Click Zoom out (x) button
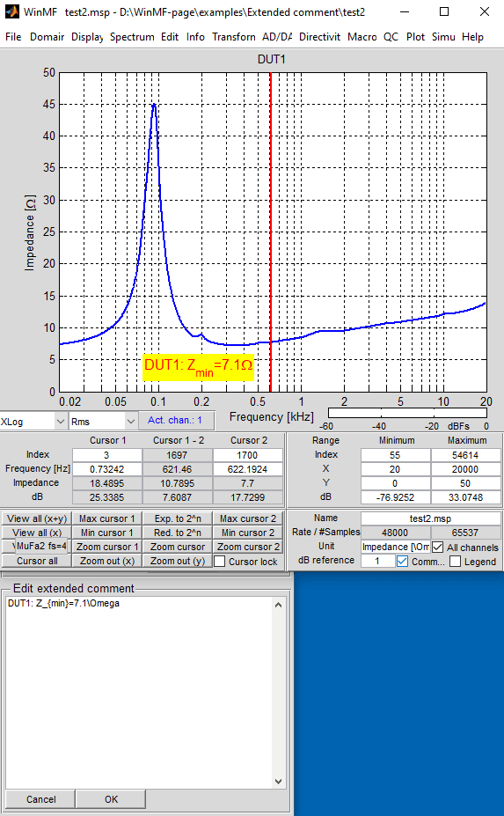 [x=107, y=561]
